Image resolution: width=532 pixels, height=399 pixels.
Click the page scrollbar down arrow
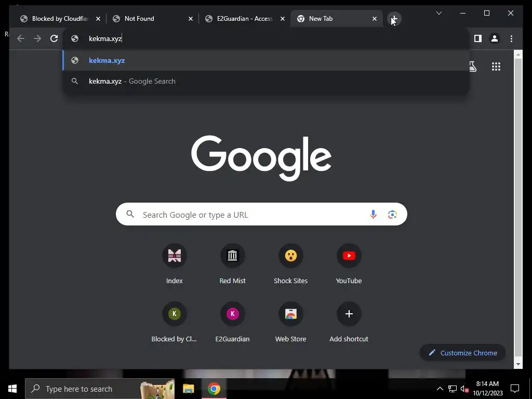coord(518,364)
